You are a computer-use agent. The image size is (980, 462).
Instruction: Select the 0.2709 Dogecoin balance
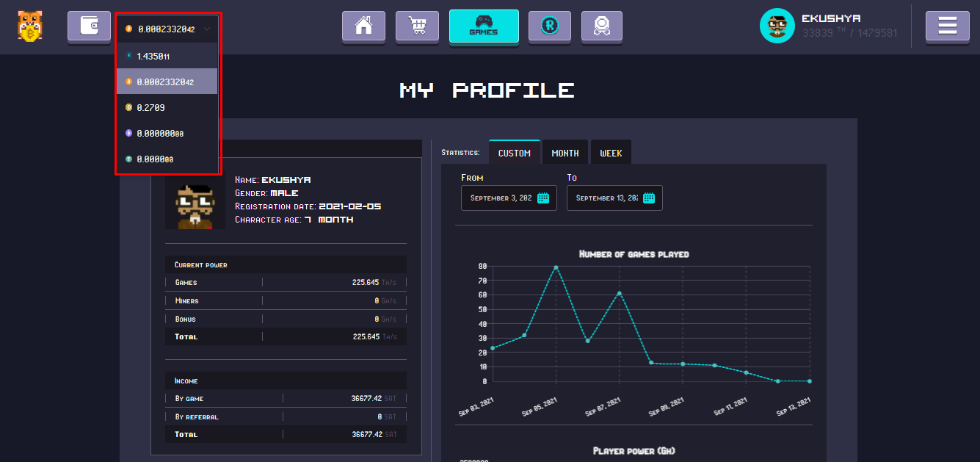tap(167, 107)
